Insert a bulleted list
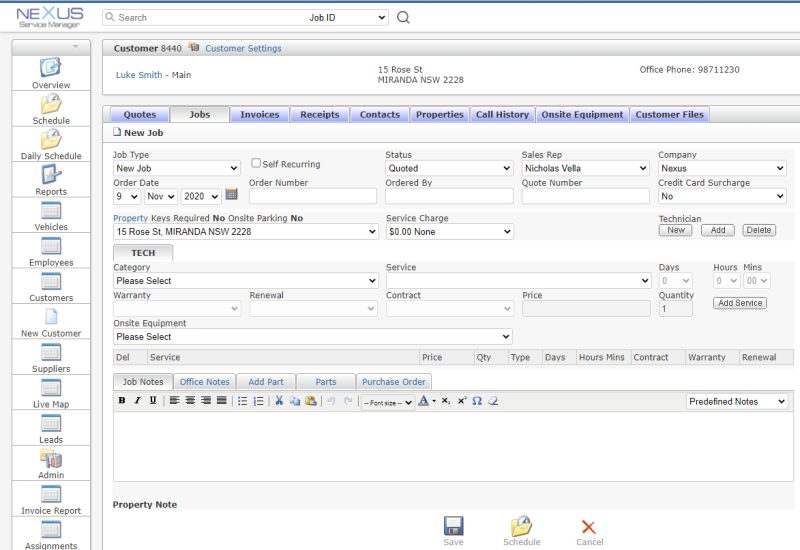The width and height of the screenshot is (800, 550). (x=243, y=401)
